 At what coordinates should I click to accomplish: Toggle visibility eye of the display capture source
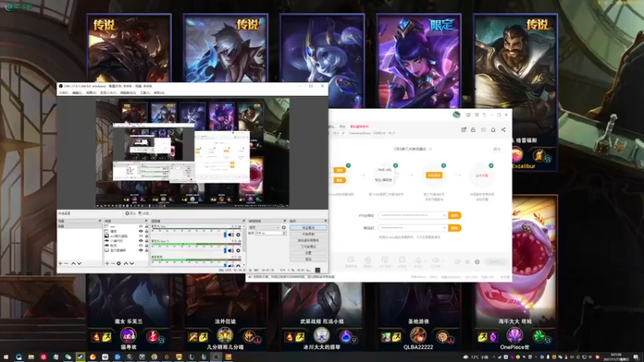click(x=141, y=250)
